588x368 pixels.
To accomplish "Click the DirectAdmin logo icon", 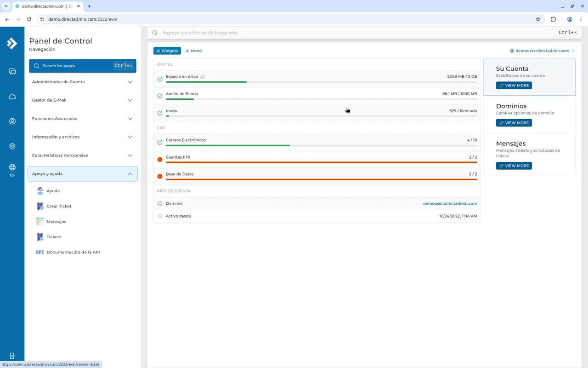I will (x=12, y=43).
